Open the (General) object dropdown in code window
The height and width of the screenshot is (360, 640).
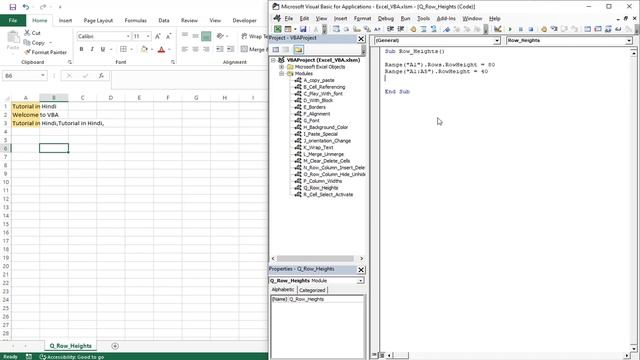497,40
